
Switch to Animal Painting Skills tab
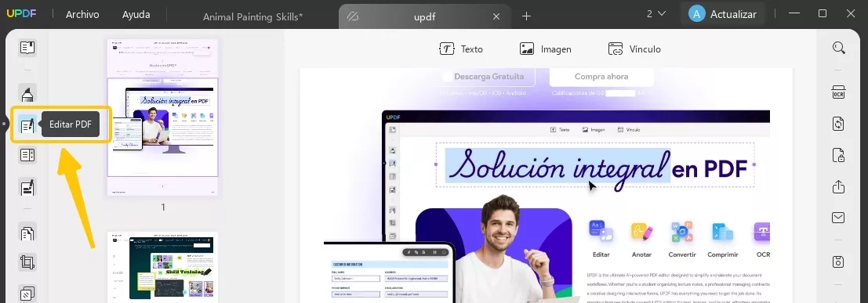point(253,16)
